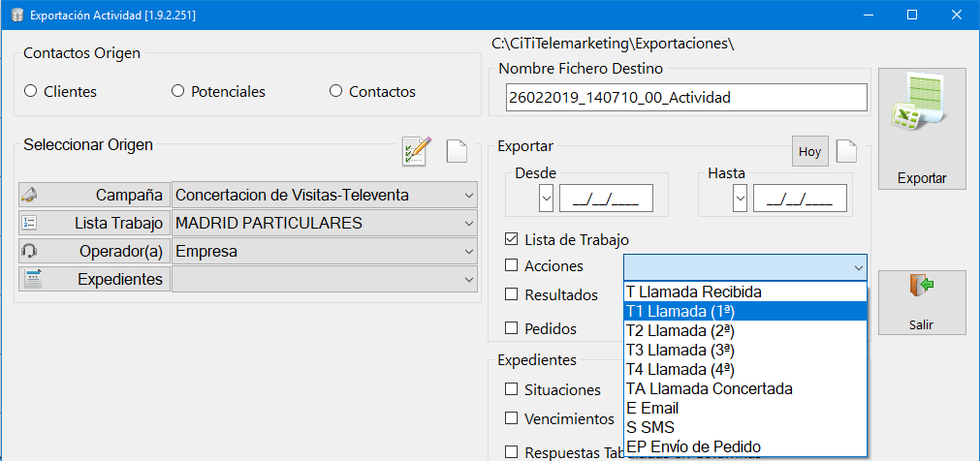
Task: Enable the Vencimientos checkbox
Action: tap(511, 417)
